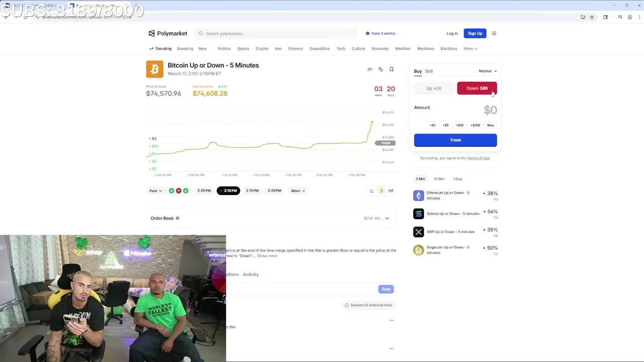Switch to the Buy tab
Screen dimensions: 644x362
[418, 71]
